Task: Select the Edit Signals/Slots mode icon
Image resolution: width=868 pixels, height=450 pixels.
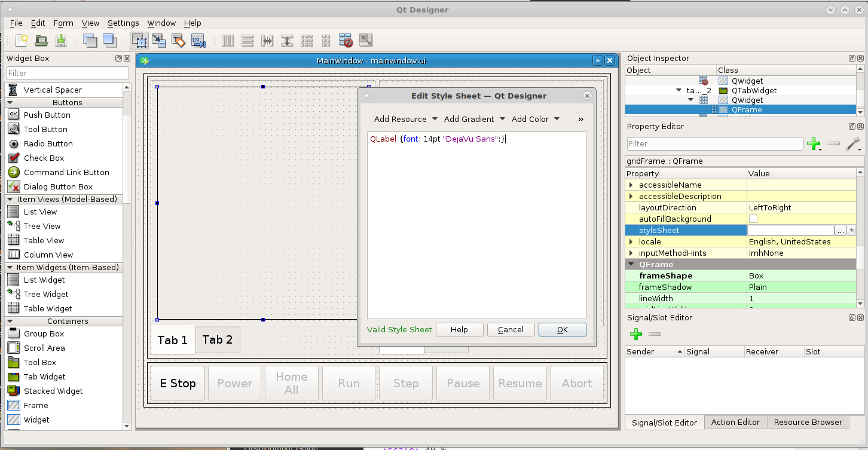Action: coord(159,41)
